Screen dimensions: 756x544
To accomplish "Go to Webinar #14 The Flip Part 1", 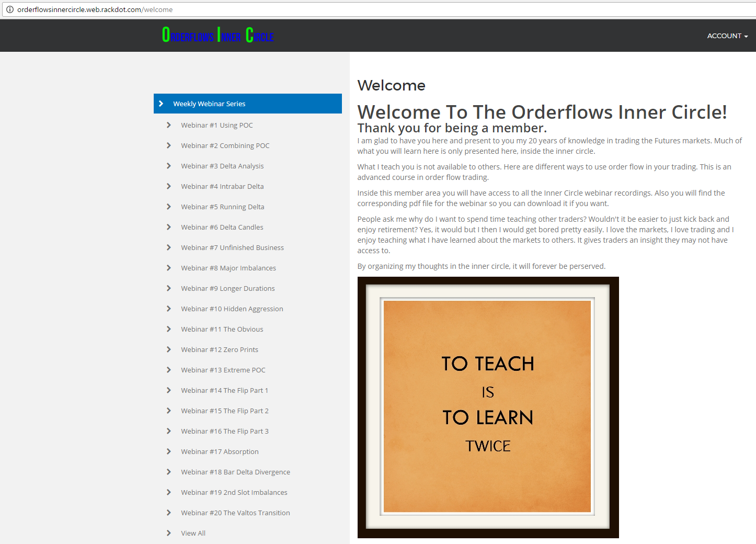I will click(x=224, y=390).
